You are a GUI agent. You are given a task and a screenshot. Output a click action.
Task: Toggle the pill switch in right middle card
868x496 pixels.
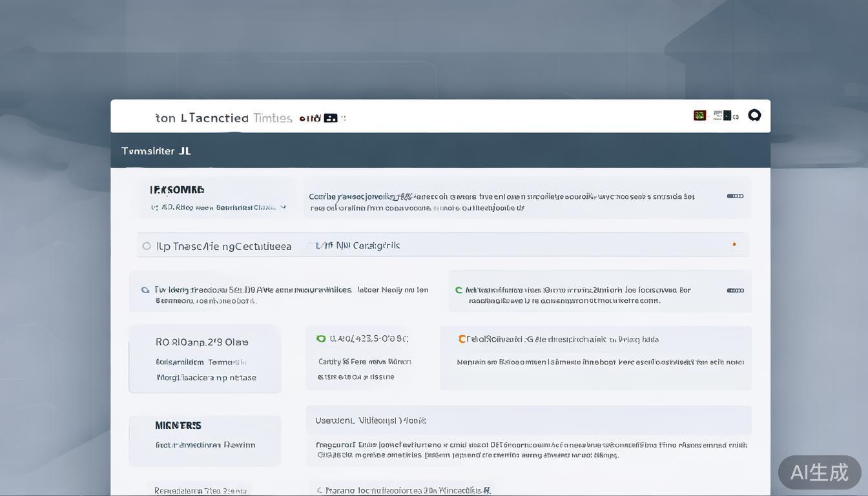click(x=735, y=291)
